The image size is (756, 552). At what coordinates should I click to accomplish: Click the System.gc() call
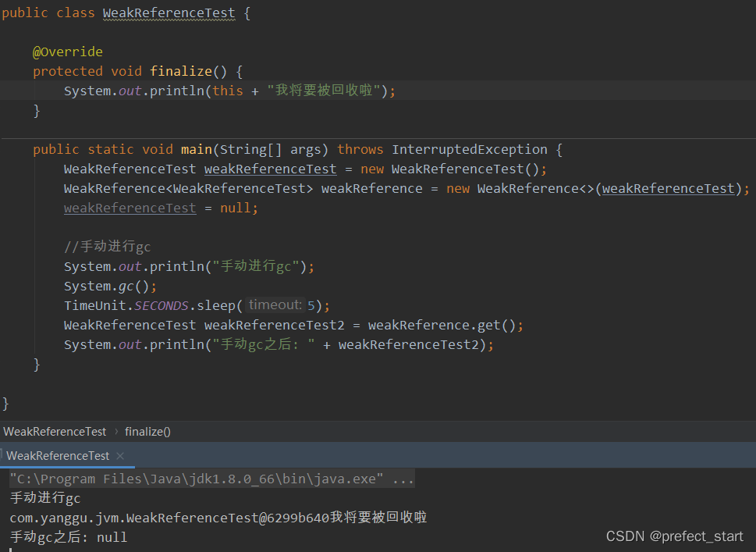coord(110,286)
